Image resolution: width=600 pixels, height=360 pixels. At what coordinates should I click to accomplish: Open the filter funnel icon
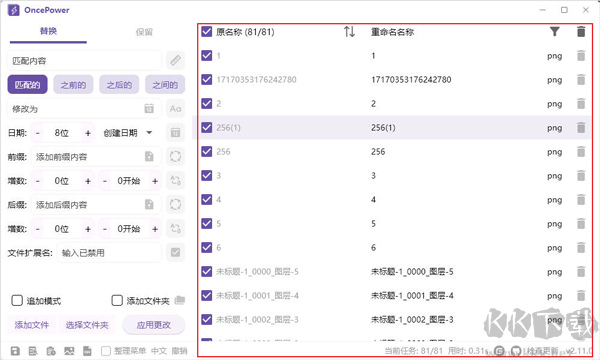554,32
